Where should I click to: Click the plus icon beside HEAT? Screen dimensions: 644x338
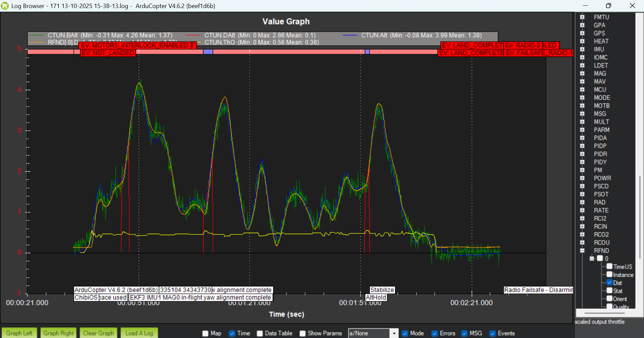pyautogui.click(x=582, y=41)
